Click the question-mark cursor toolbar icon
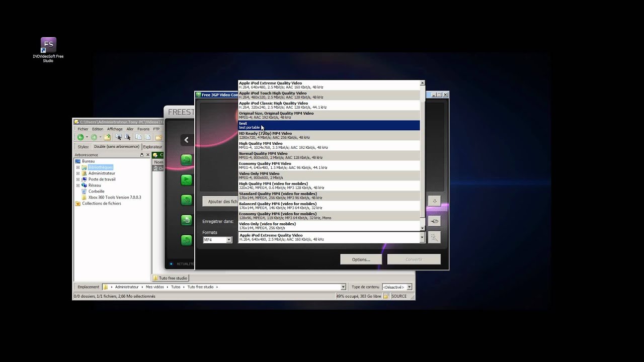 tap(127, 137)
